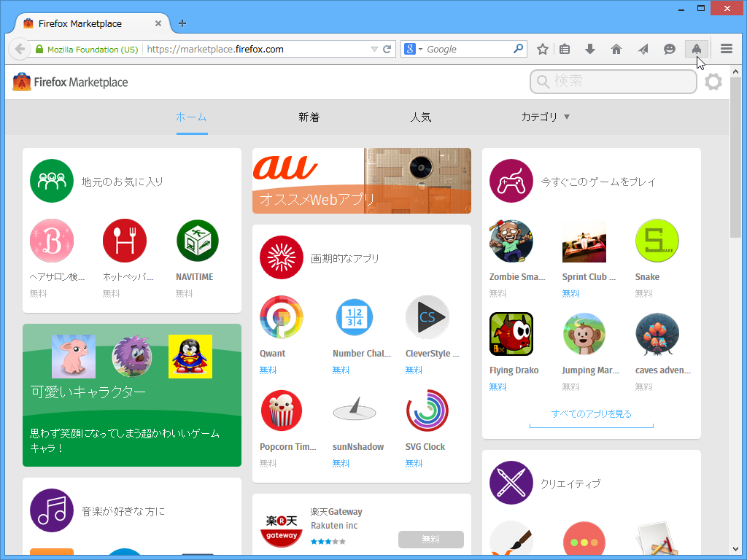Click the paper plane share icon
Image resolution: width=747 pixels, height=560 pixels.
pyautogui.click(x=643, y=49)
